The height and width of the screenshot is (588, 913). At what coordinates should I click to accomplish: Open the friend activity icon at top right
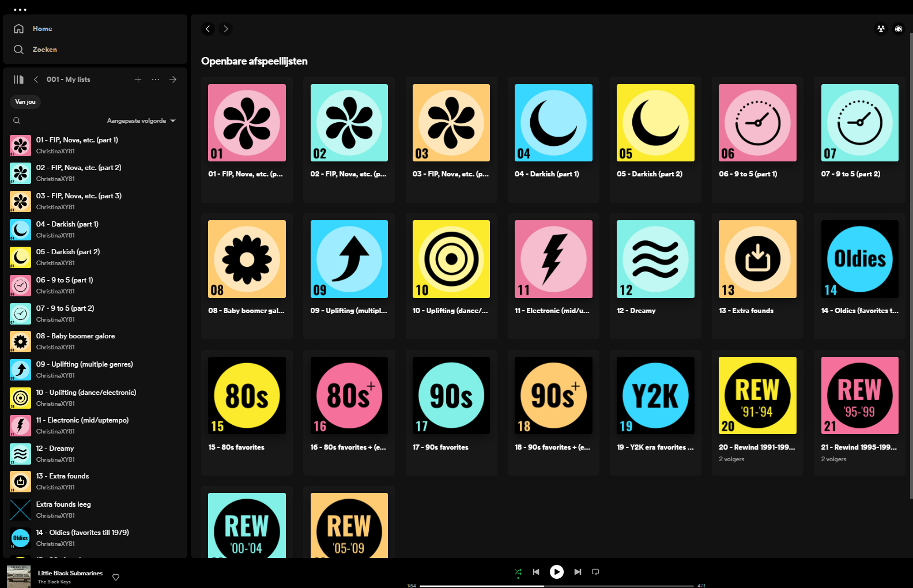[881, 29]
